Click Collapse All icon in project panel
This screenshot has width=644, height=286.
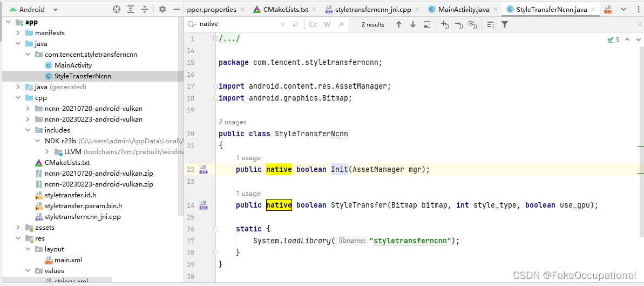point(144,10)
